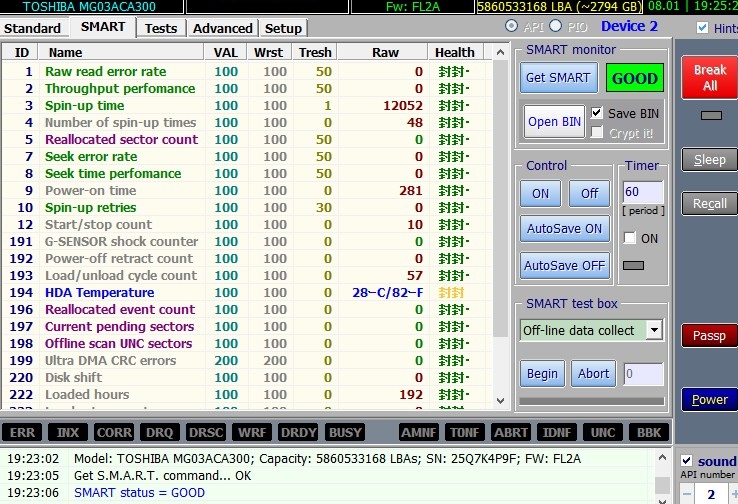Viewport: 738px width, 504px height.
Task: Click the Begin test button
Action: [x=542, y=374]
